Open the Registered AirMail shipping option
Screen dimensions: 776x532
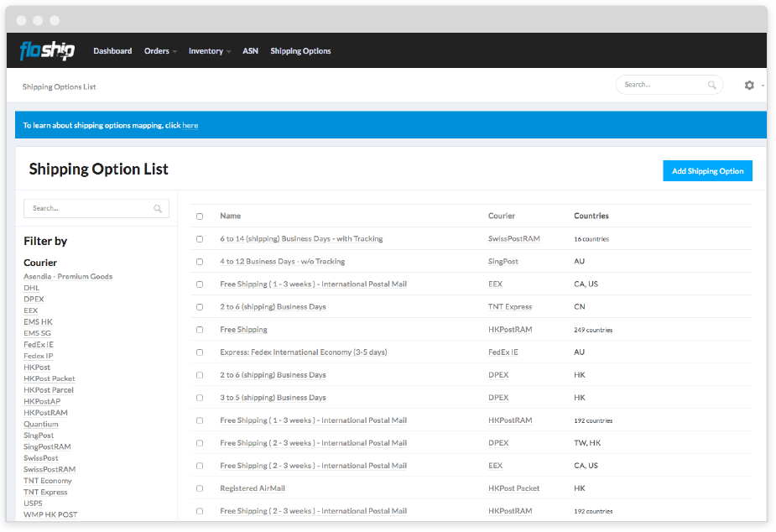pos(253,488)
